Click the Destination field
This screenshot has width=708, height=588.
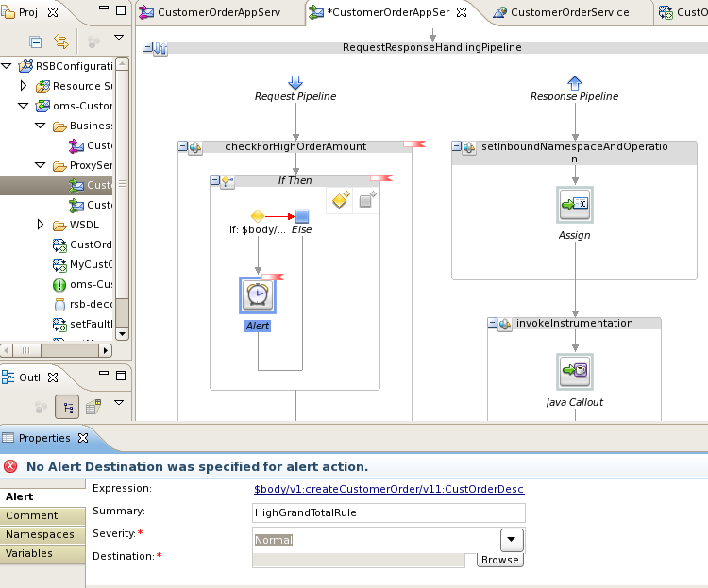coord(359,560)
